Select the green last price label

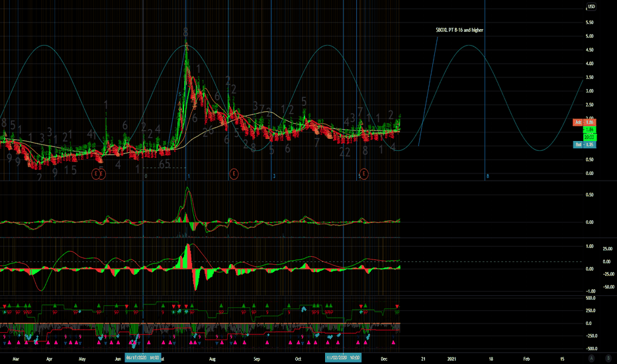pos(589,130)
